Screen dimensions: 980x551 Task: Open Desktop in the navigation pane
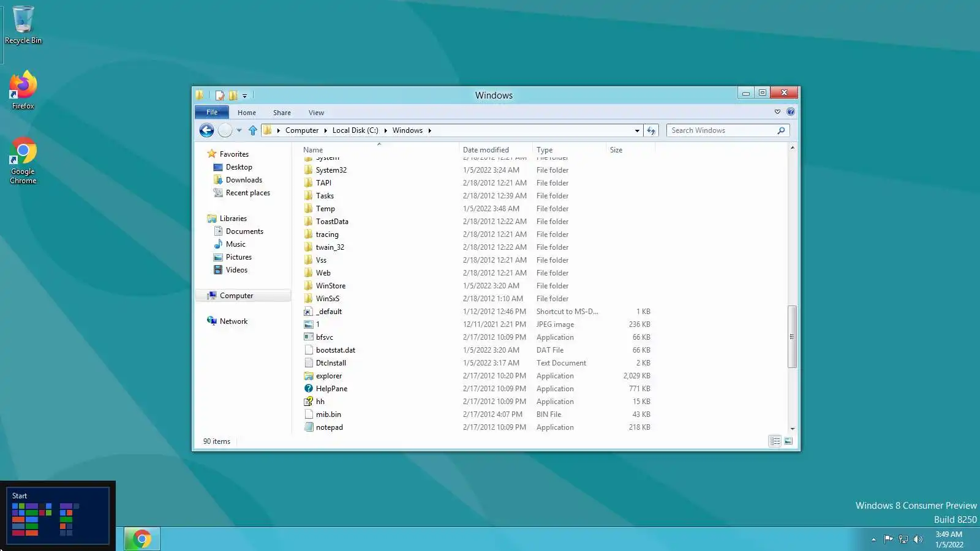[239, 167]
